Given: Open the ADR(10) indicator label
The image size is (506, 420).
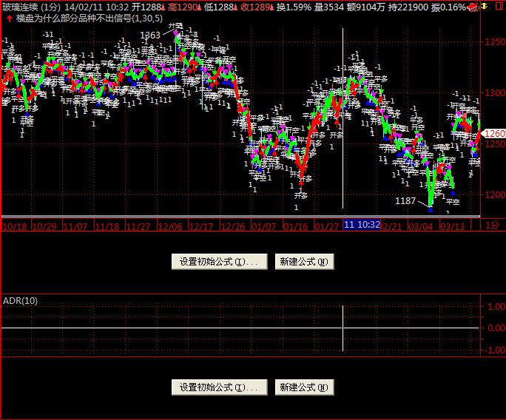Looking at the screenshot, I should coord(21,300).
